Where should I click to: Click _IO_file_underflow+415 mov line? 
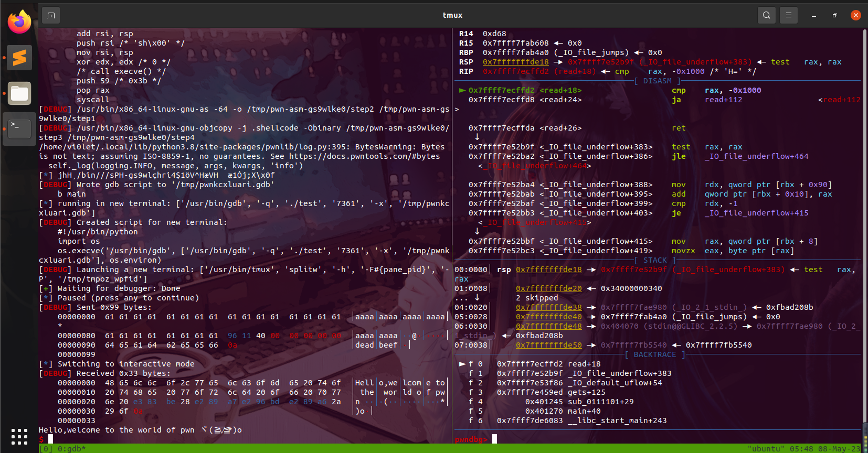(x=643, y=241)
